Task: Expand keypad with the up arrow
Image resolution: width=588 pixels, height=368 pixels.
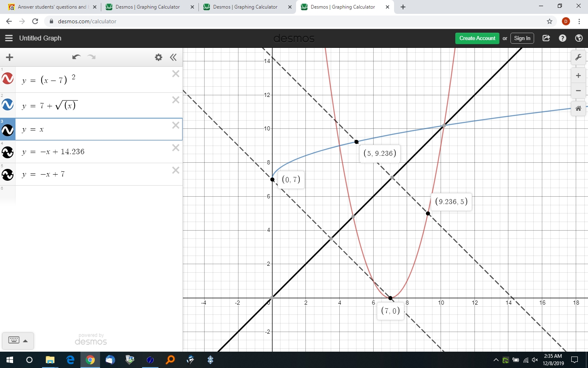Action: click(25, 341)
